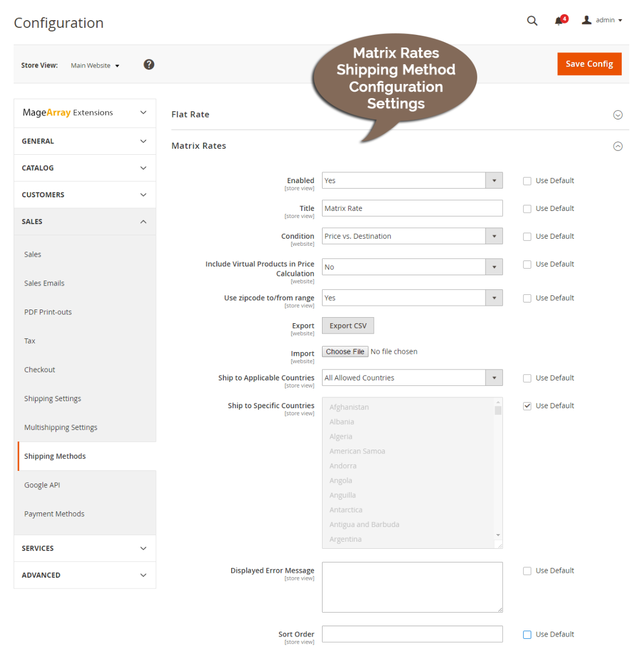Check Use Default next to Title

point(527,208)
